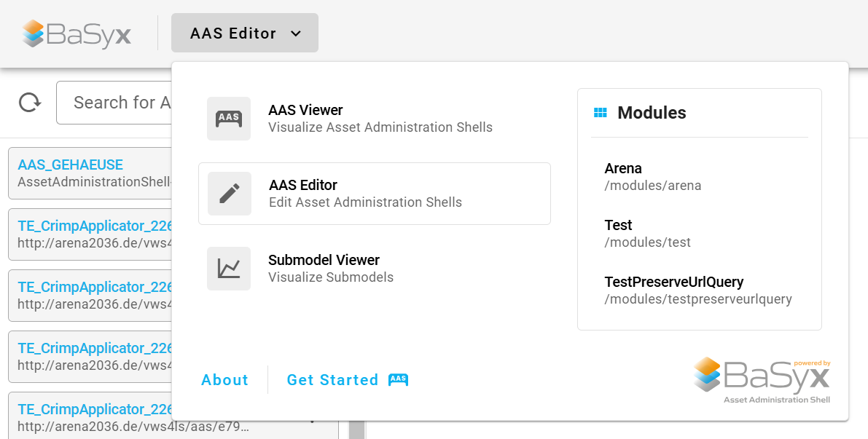Viewport: 868px width, 439px height.
Task: Refresh the AAS list with the reload icon
Action: pos(29,102)
